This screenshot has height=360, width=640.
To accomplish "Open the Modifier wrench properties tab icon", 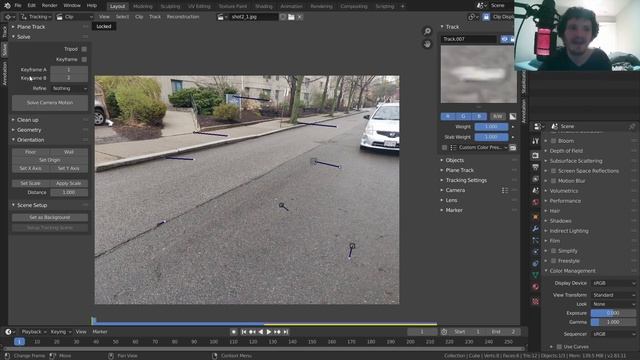I will point(535,229).
